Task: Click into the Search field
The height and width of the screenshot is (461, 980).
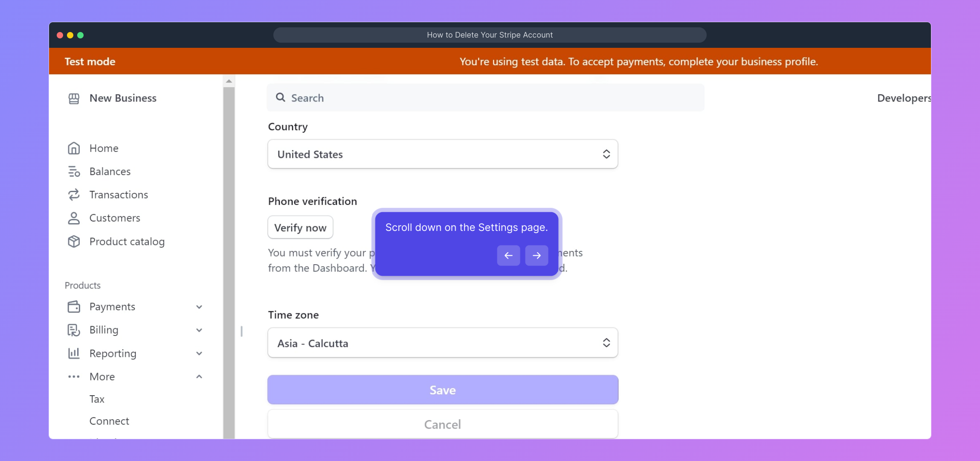Action: (485, 98)
